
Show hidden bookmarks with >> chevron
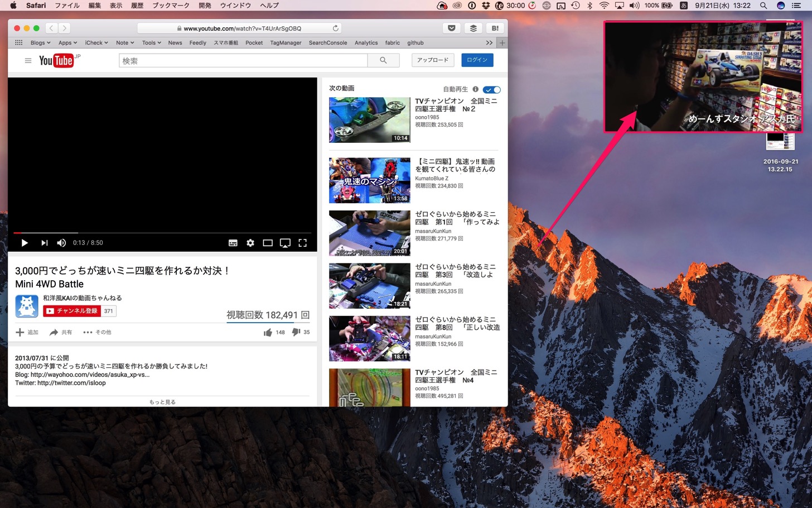tap(489, 42)
